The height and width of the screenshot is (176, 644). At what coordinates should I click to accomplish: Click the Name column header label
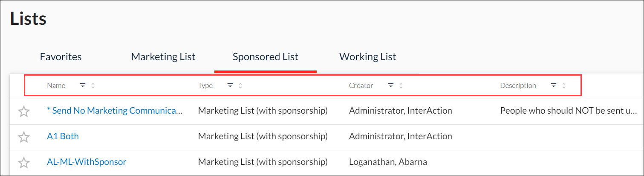[x=56, y=85]
